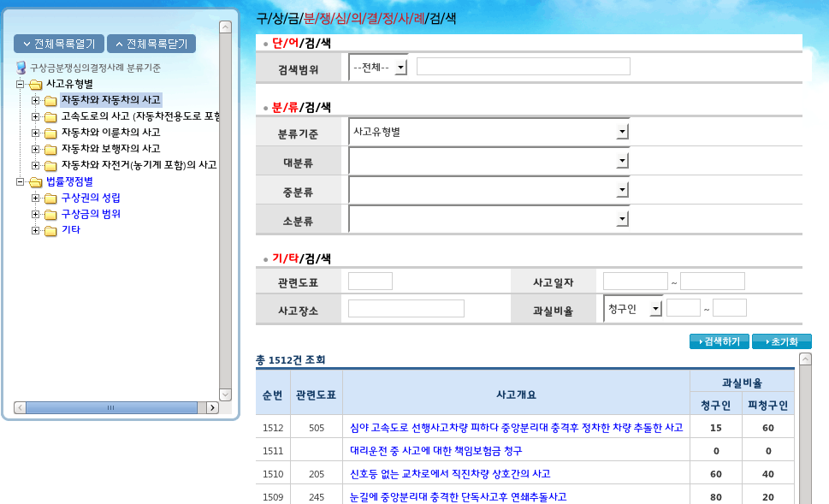Click 사고개요 column header
829x504 pixels.
pyautogui.click(x=516, y=394)
